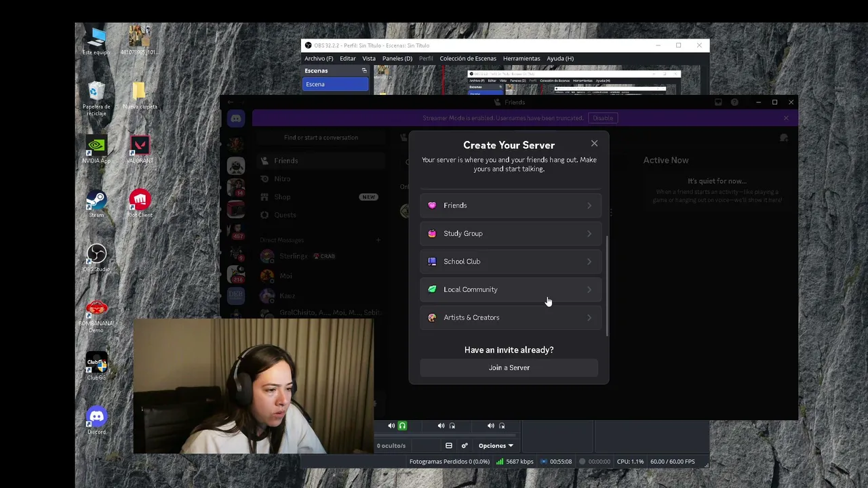Open the Steam desktop shortcut

pos(96,204)
